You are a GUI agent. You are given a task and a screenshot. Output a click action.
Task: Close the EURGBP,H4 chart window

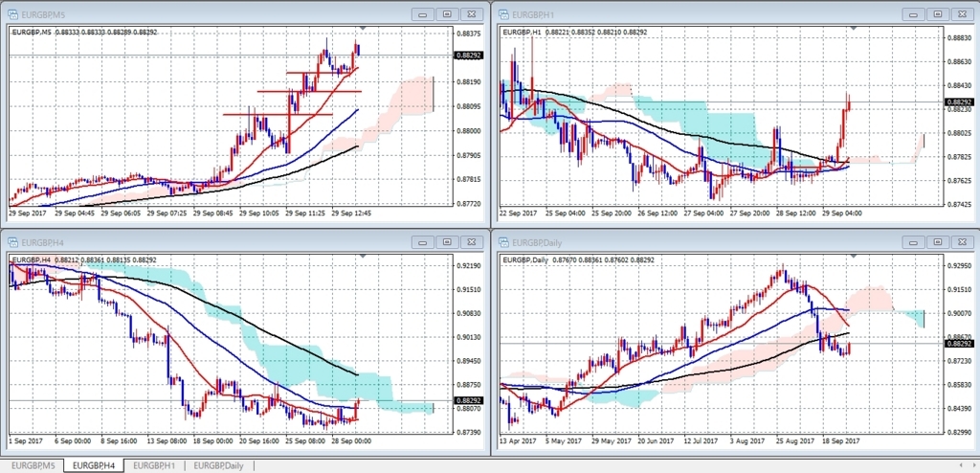pyautogui.click(x=471, y=241)
